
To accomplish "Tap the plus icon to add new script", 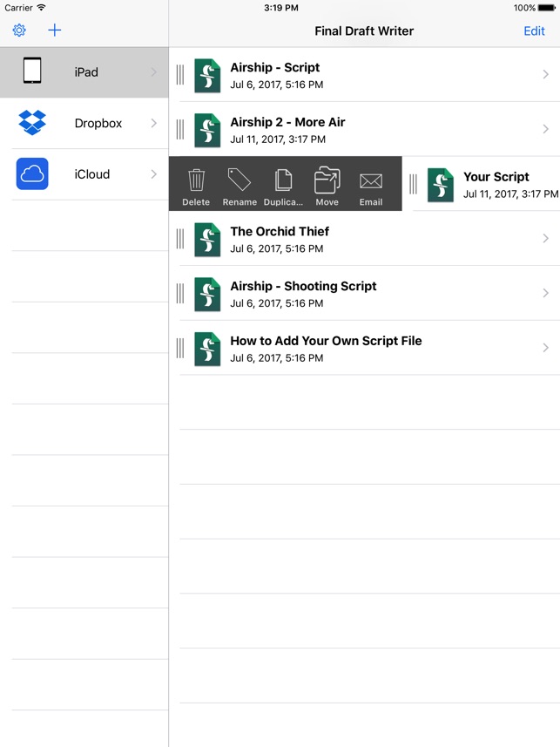I will [x=55, y=31].
